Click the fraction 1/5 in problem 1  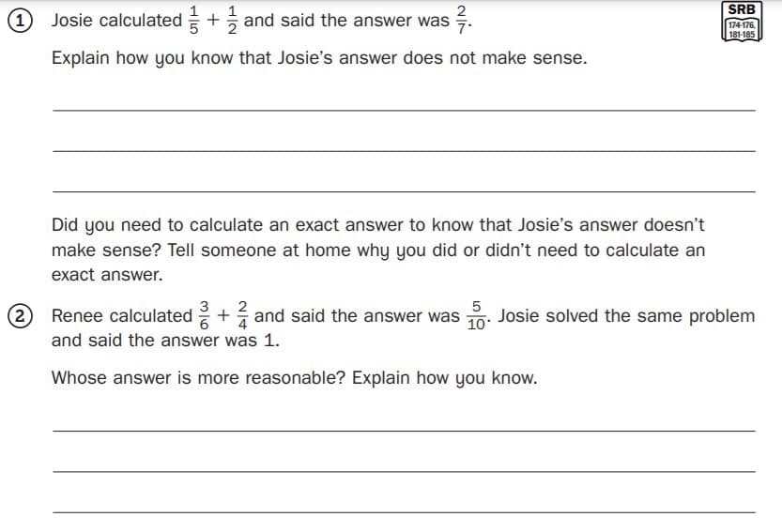(x=198, y=20)
